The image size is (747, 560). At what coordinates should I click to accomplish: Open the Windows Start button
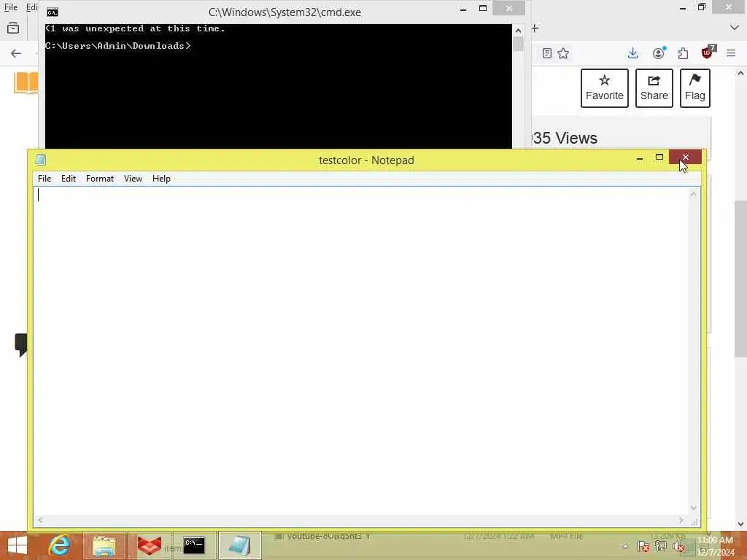(x=18, y=545)
